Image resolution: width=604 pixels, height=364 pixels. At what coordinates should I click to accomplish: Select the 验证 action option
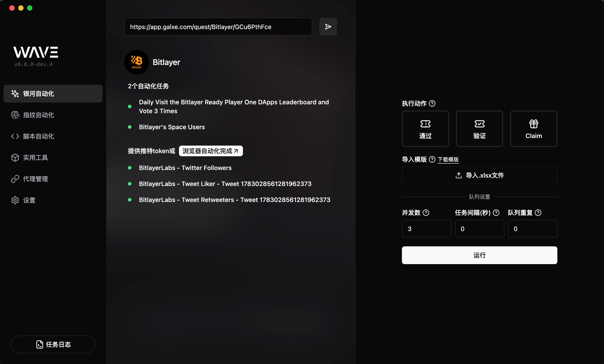pos(479,129)
